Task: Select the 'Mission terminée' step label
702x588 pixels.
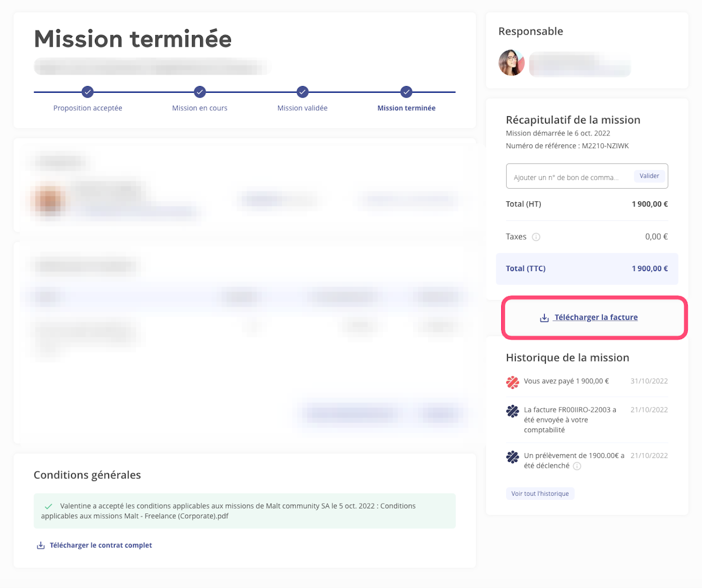Action: (x=406, y=108)
